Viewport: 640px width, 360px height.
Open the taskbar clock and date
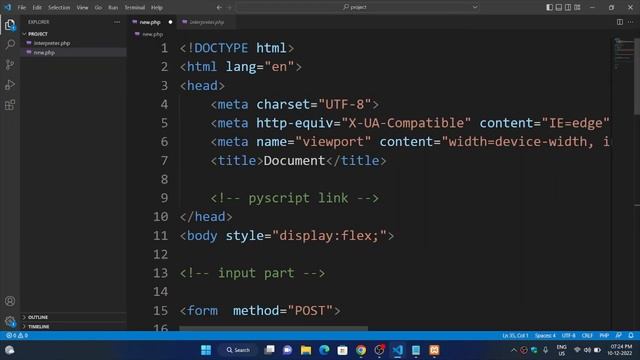tap(621, 350)
